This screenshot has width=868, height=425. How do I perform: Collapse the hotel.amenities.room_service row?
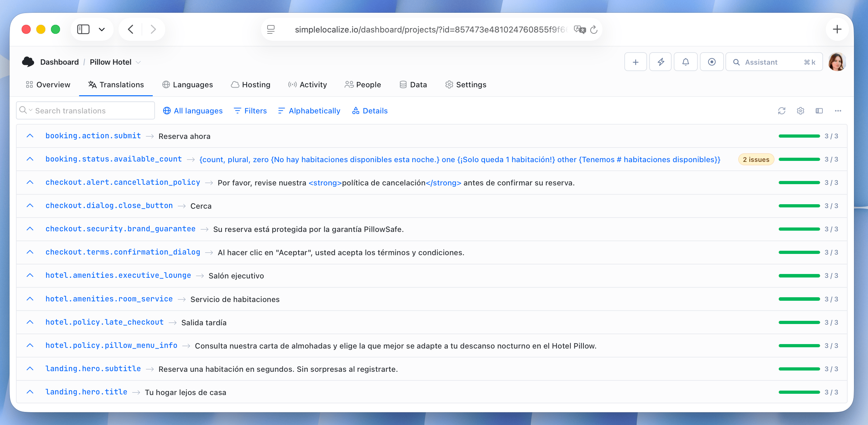point(30,299)
